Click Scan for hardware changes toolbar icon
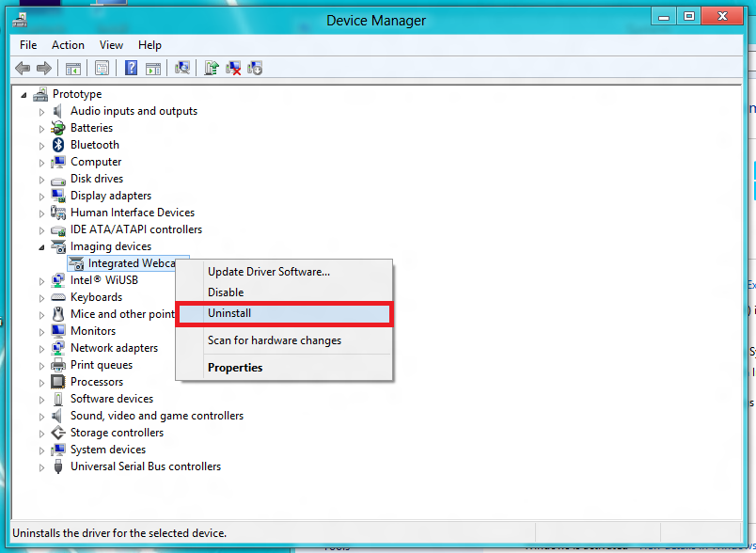Viewport: 756px width, 553px height. click(x=182, y=68)
